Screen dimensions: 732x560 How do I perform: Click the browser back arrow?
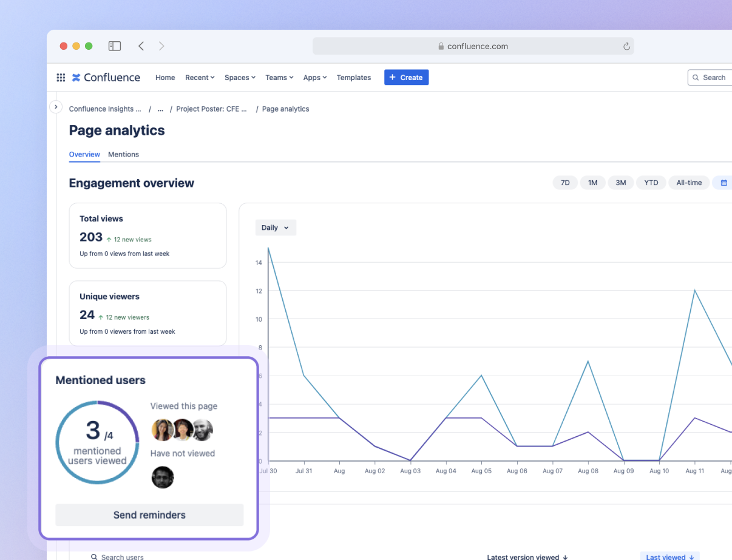[141, 46]
